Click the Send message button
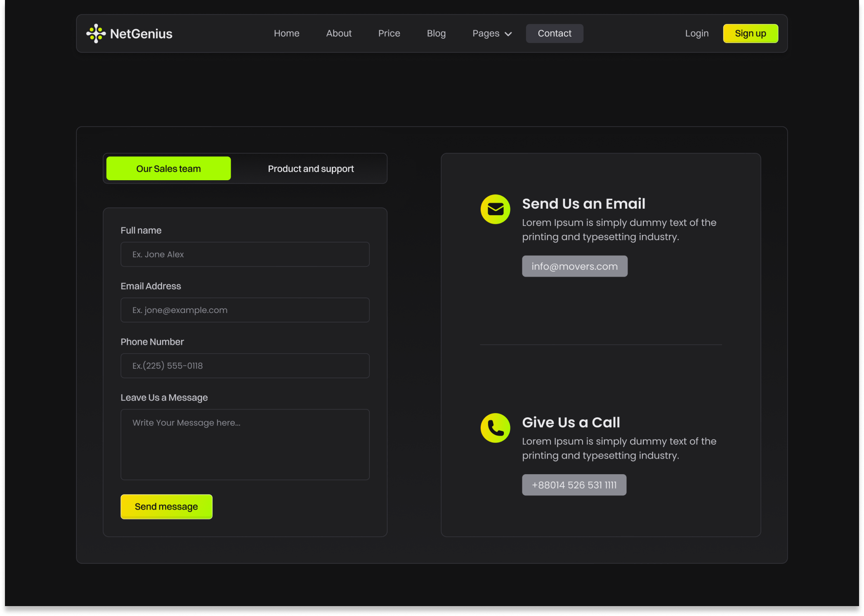The height and width of the screenshot is (616, 864). pos(166,506)
